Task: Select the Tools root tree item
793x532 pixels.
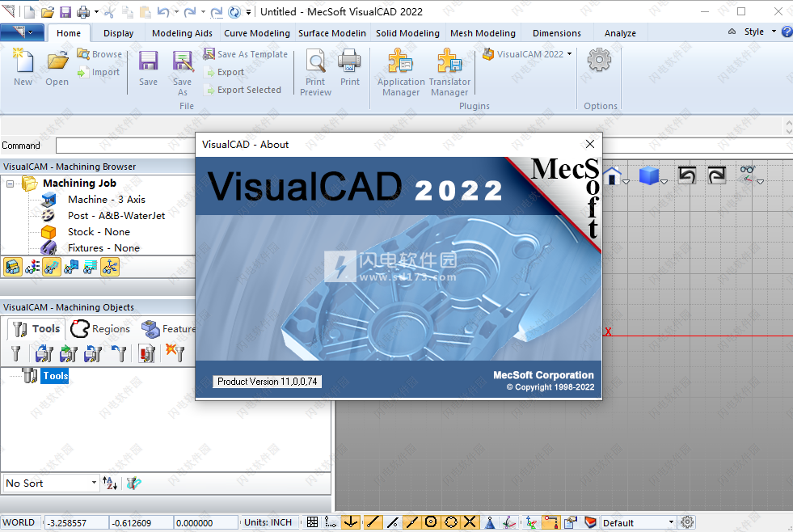Action: point(55,376)
